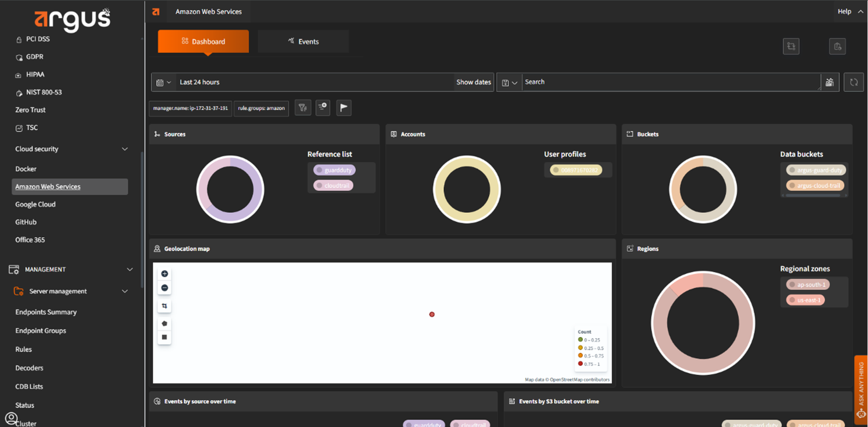The image size is (868, 427).
Task: Switch to the Events tab
Action: pos(303,42)
